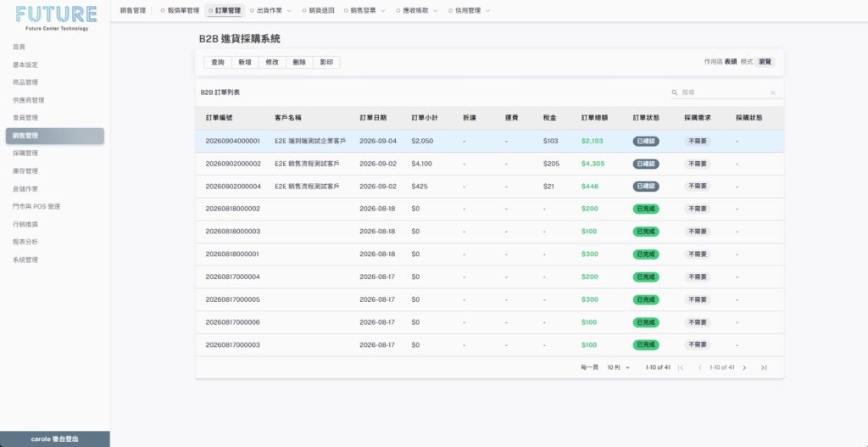Click 已完成 status badge for order 20260818000002
Viewport: 868px width, 447px height.
click(646, 209)
